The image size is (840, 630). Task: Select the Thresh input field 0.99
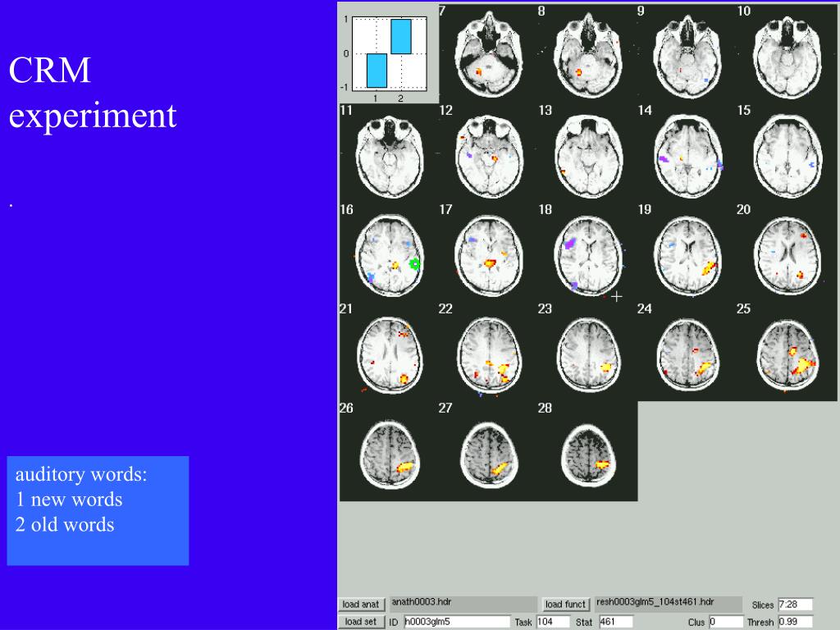[796, 622]
